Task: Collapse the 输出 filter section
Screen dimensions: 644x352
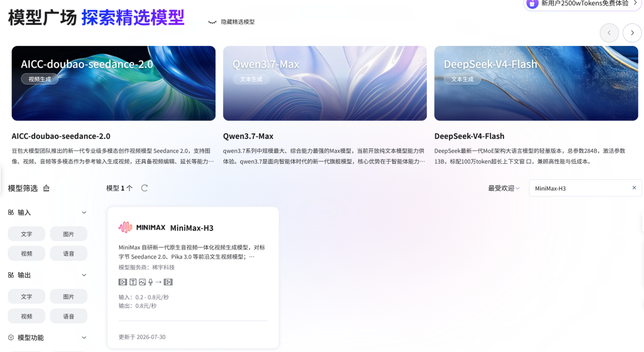Action: (84, 275)
